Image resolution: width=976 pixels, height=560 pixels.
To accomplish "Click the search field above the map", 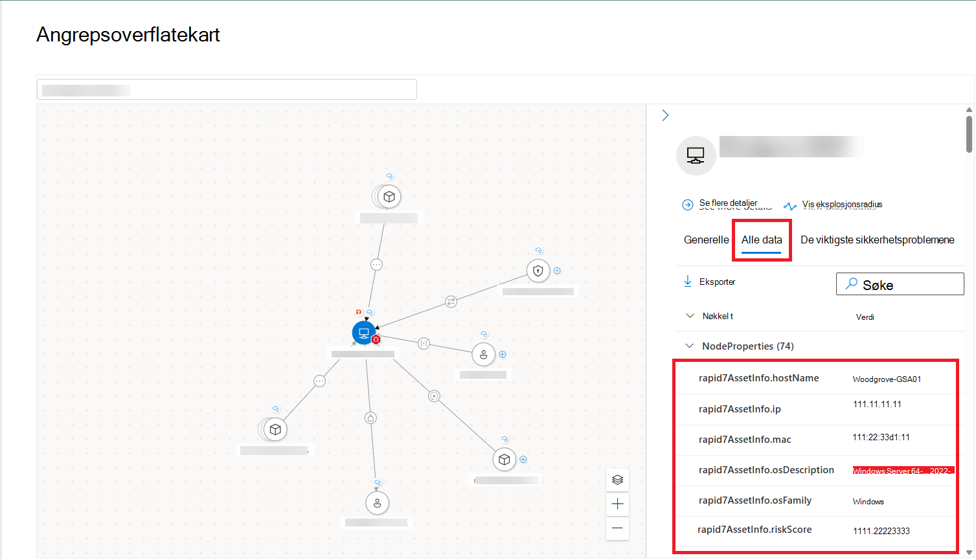I will pos(227,89).
